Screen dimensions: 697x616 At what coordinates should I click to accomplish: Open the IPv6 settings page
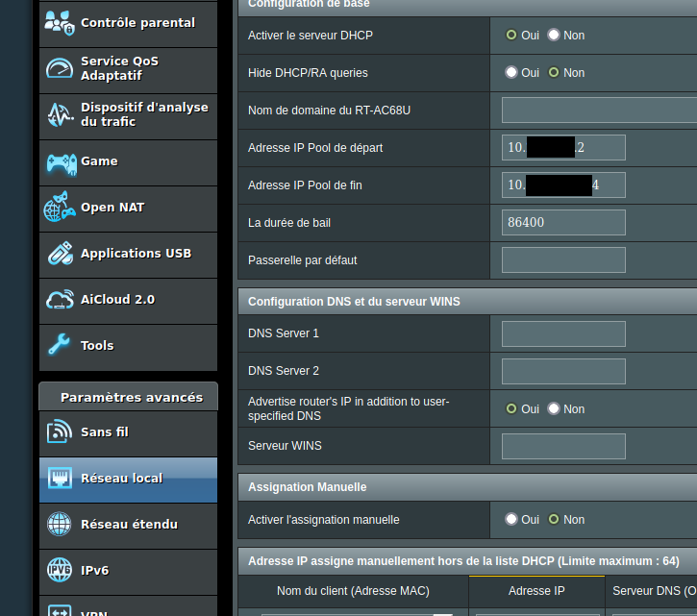coord(128,573)
